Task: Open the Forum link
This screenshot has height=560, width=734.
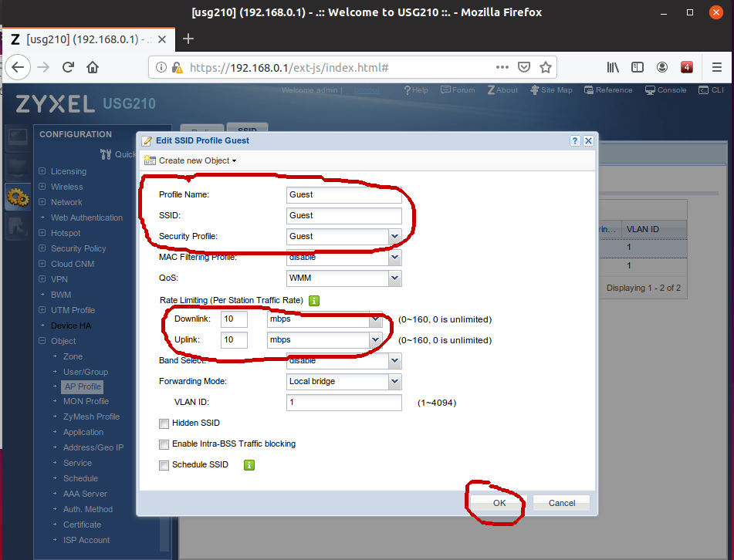Action: click(458, 89)
